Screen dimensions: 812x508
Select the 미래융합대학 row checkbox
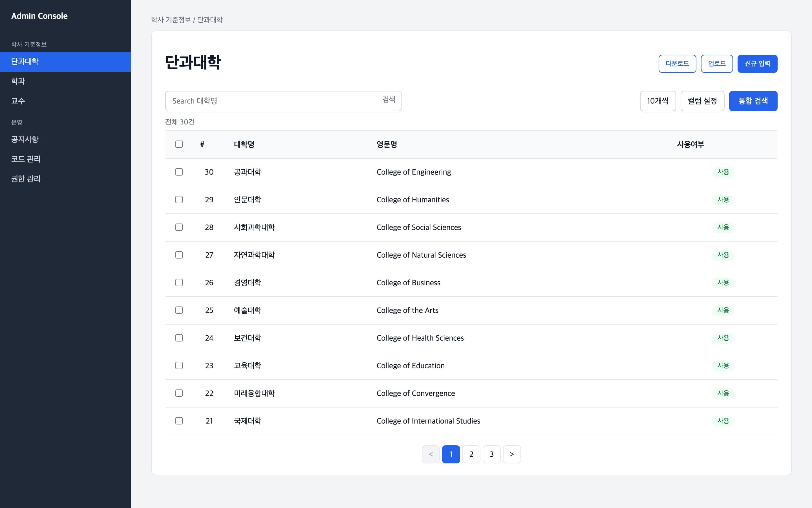click(x=179, y=393)
